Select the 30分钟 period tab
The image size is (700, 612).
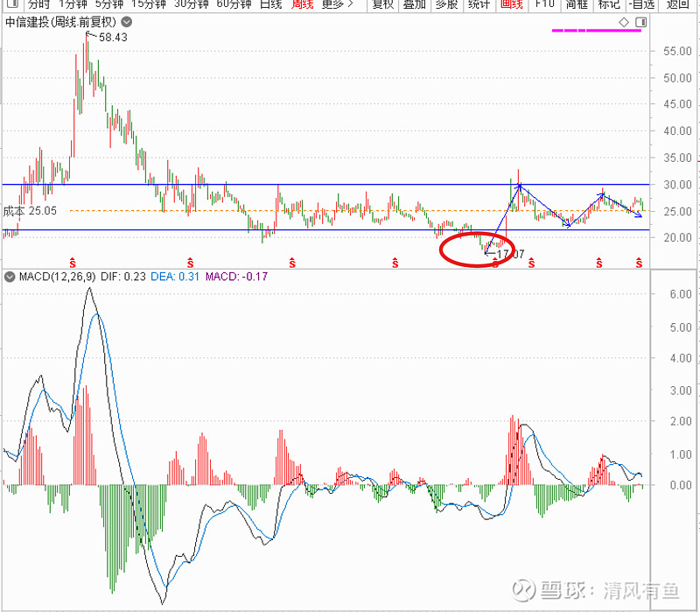(192, 4)
